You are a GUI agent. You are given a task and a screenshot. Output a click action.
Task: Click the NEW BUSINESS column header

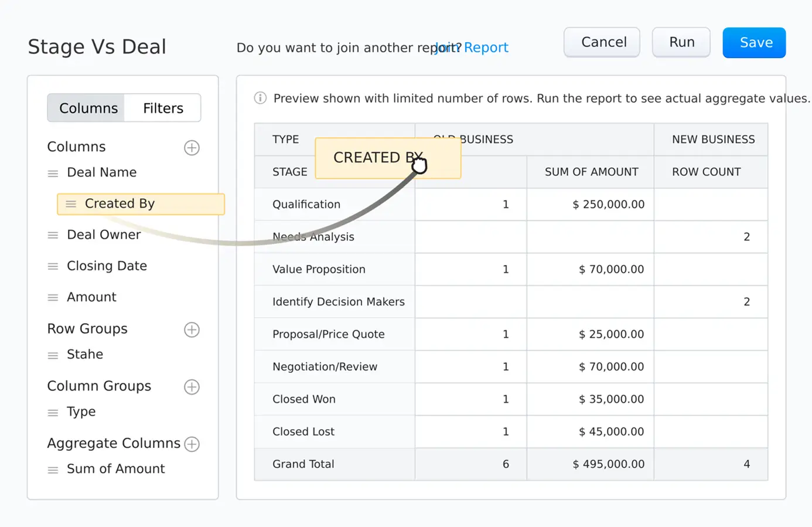(x=712, y=140)
